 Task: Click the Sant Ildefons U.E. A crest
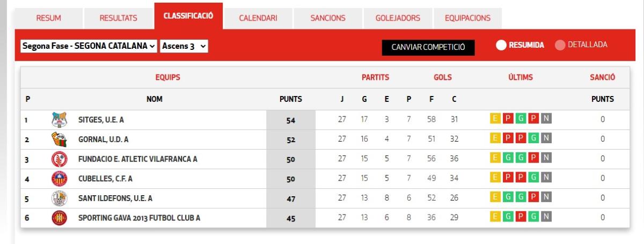(x=59, y=198)
